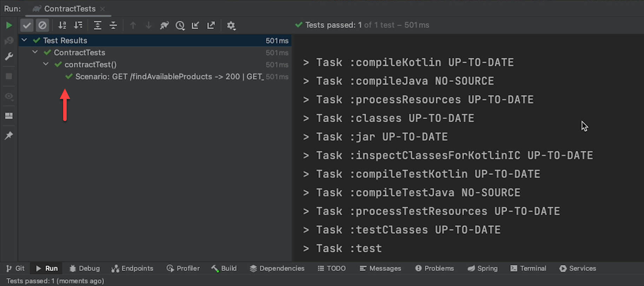Export test results
This screenshot has width=644, height=286.
click(211, 25)
